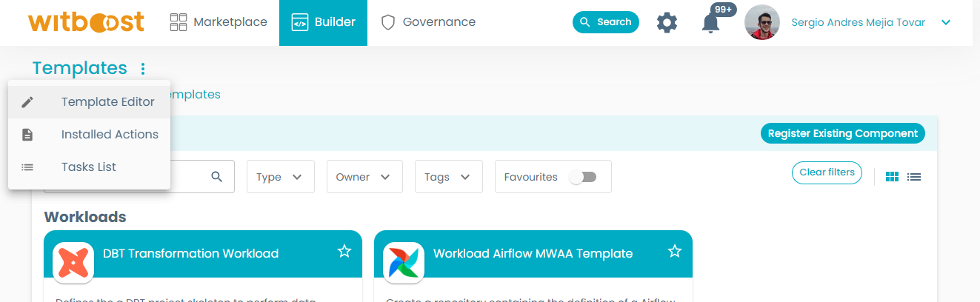980x302 pixels.
Task: Open Tasks List menu item
Action: click(89, 167)
